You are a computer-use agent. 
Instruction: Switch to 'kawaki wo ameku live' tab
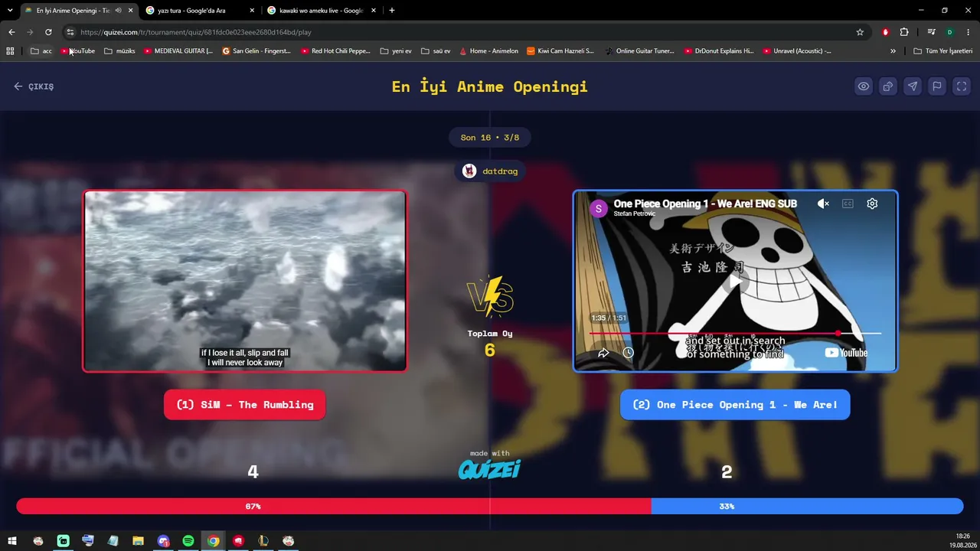pos(320,11)
